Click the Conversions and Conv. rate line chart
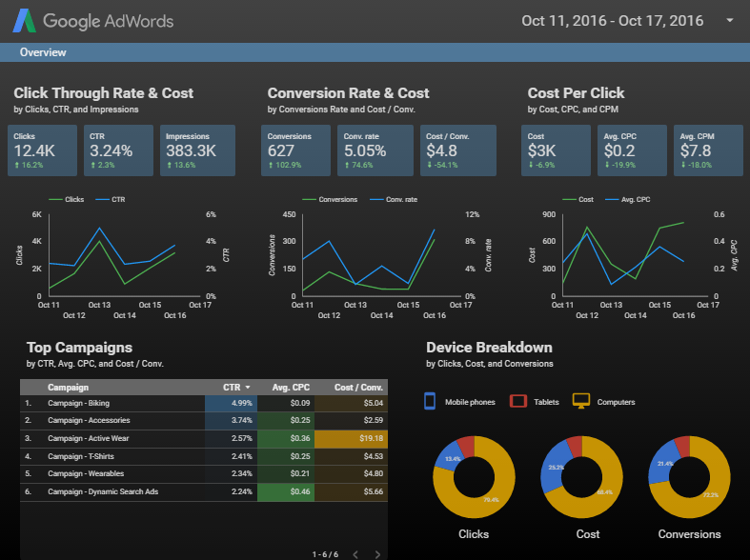 coord(380,255)
